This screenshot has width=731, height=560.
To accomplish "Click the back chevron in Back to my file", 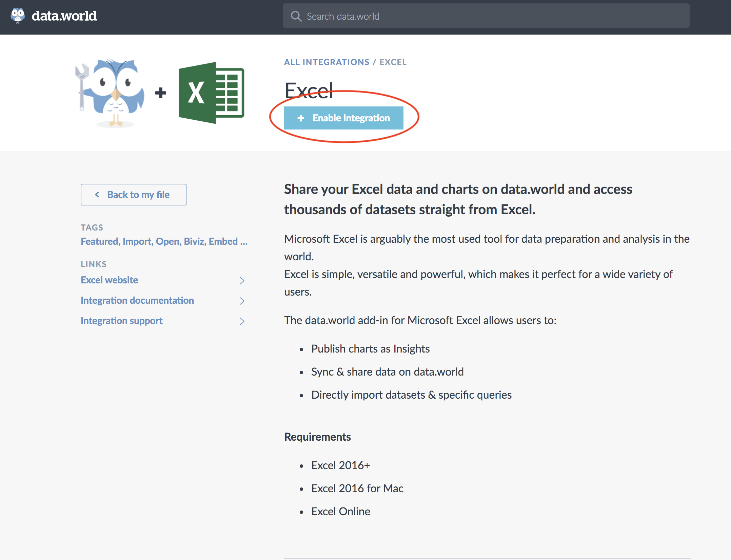I will (x=97, y=195).
